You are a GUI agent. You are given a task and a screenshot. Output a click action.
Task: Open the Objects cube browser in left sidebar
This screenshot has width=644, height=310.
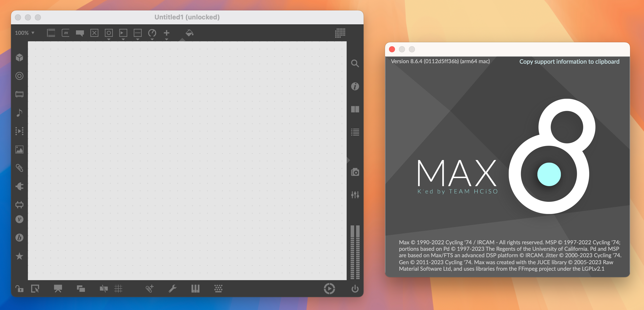click(x=19, y=57)
